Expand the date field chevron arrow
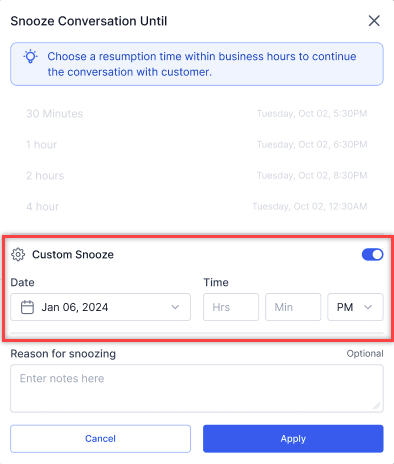This screenshot has width=394, height=464. point(175,307)
